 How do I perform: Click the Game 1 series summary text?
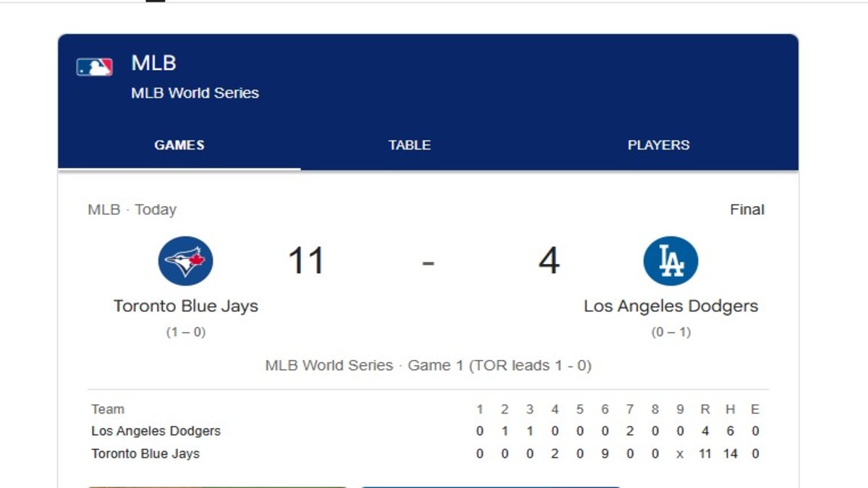(x=428, y=365)
